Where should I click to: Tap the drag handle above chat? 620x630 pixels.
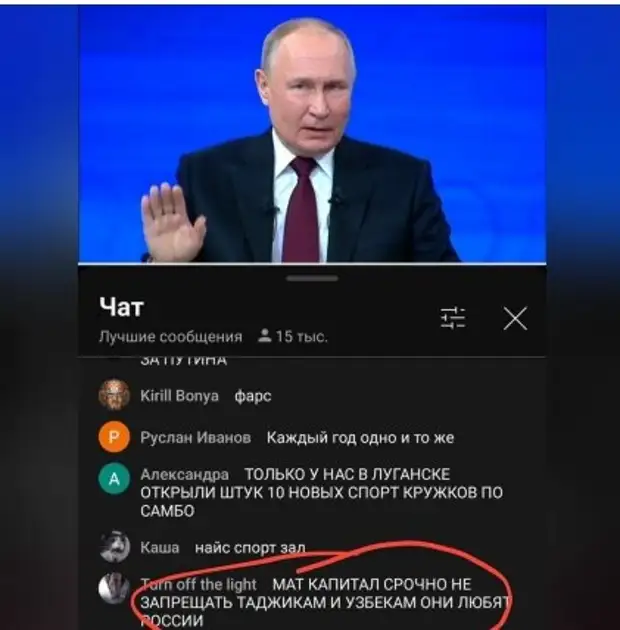[312, 278]
